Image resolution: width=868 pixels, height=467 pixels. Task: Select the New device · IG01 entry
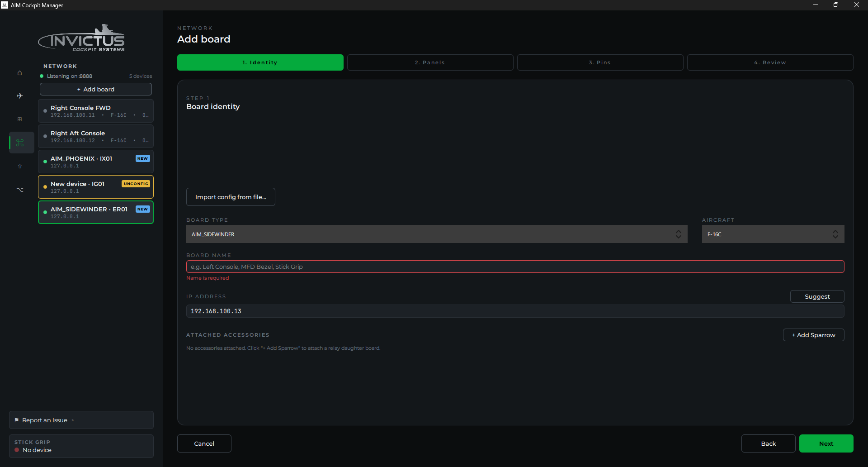click(96, 187)
